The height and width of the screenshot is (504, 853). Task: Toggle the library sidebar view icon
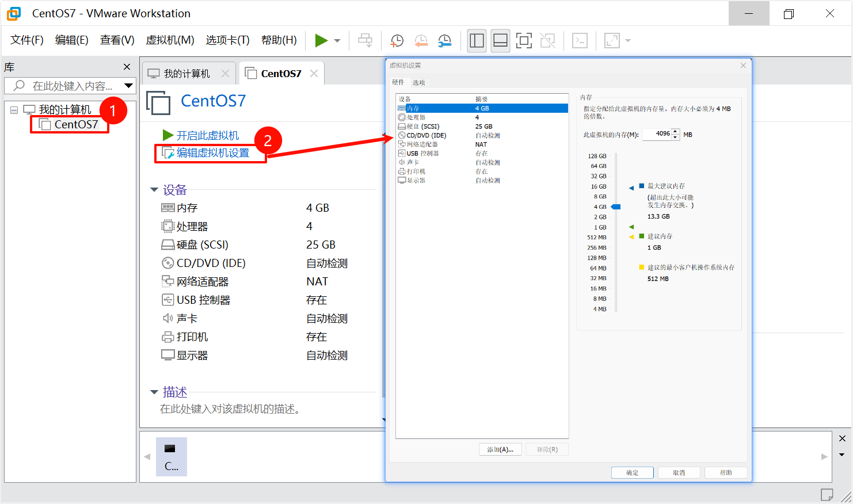[477, 40]
